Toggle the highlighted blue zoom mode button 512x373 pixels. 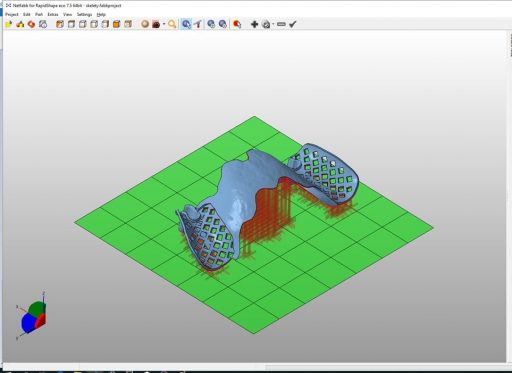click(x=186, y=24)
